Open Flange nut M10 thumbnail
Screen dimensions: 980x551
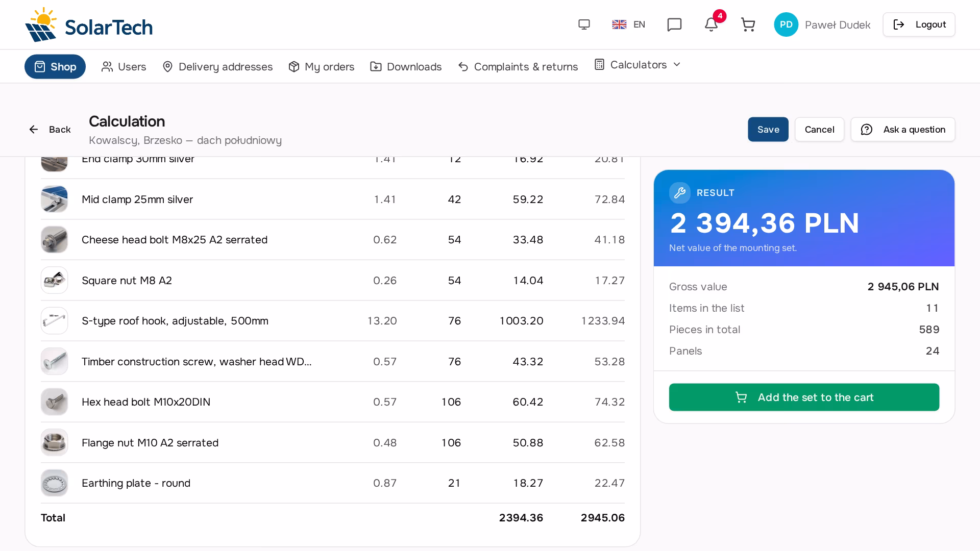[x=54, y=442]
